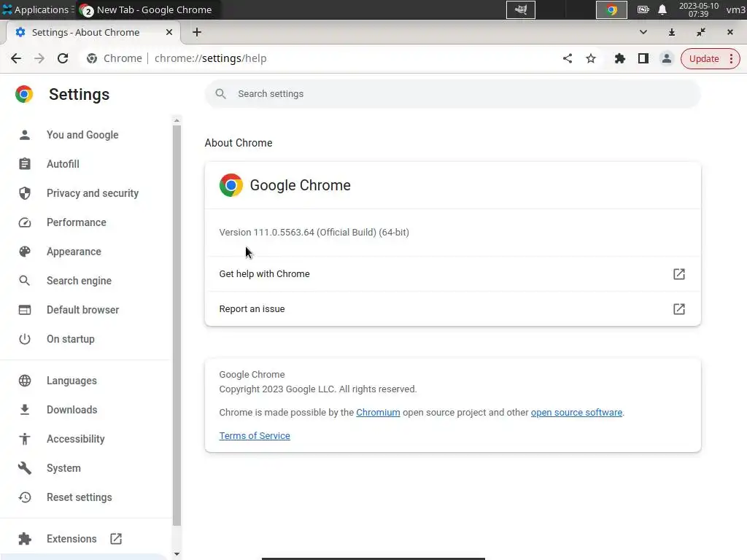Click the Report an issue row
Image resolution: width=747 pixels, height=560 pixels.
click(452, 308)
